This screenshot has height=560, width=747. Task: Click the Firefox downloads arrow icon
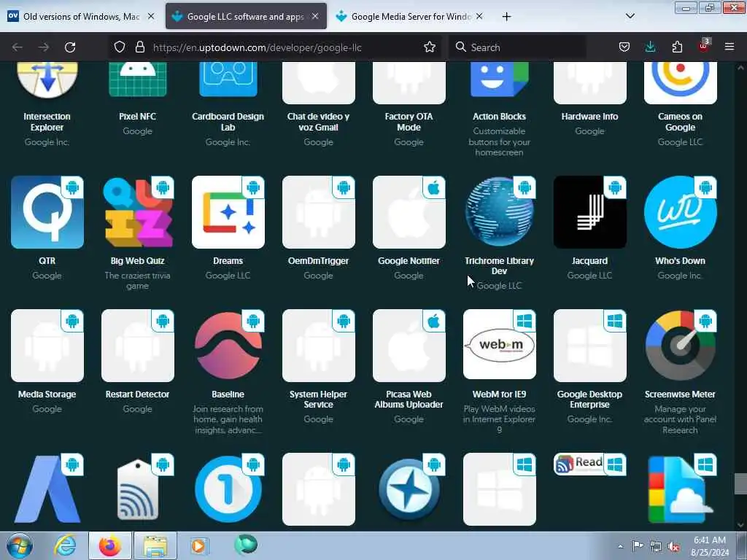(x=650, y=47)
